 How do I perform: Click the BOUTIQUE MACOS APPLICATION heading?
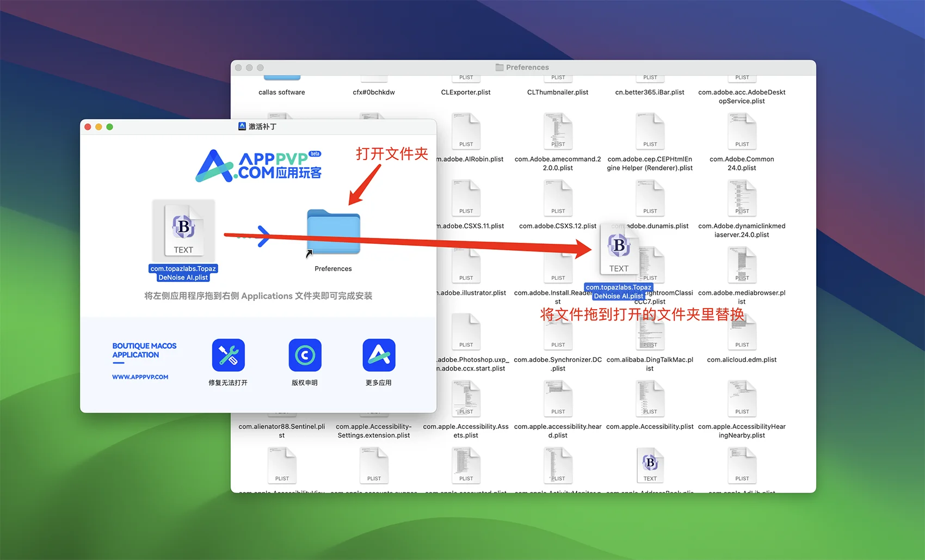[x=144, y=350]
